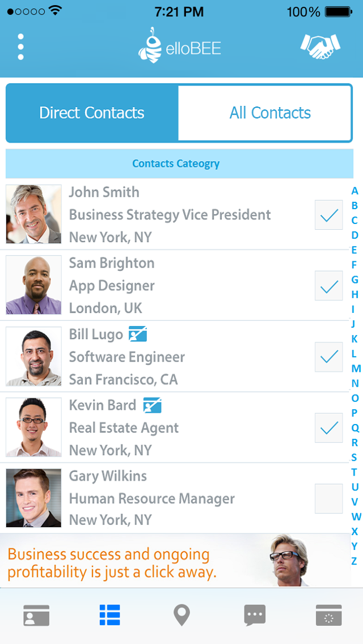Select the Direct Contacts tab
Viewport: 363px width, 644px height.
92,113
